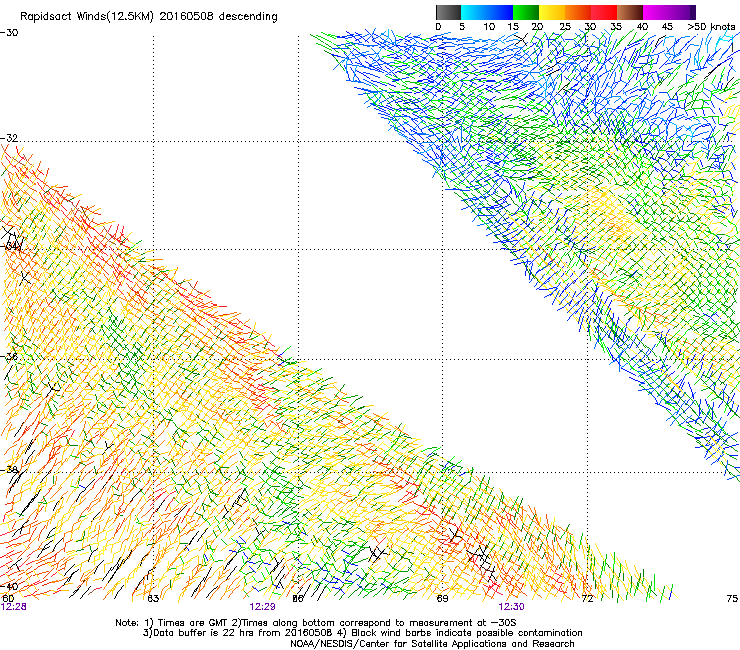Viewport: 740px width, 650px height.
Task: Click the orange 25-30 knots legend segment
Action: (x=578, y=12)
